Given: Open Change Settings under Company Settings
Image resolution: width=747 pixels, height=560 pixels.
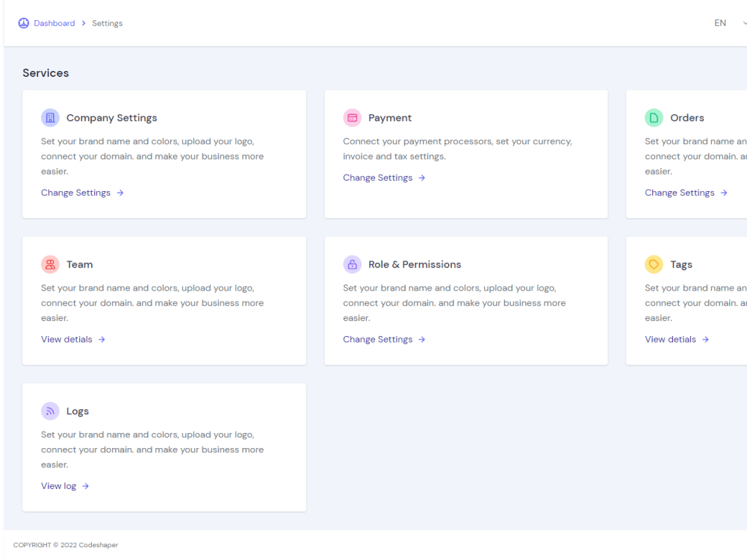Looking at the screenshot, I should 76,192.
